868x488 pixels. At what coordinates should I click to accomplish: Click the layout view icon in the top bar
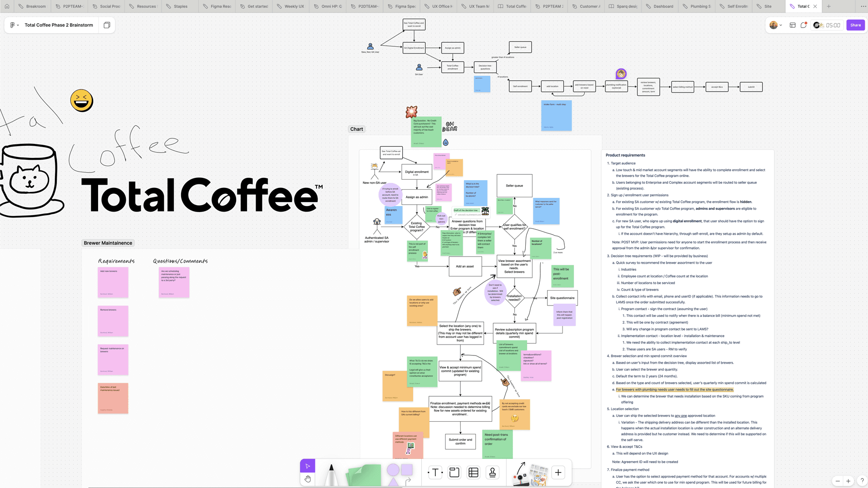(x=792, y=25)
